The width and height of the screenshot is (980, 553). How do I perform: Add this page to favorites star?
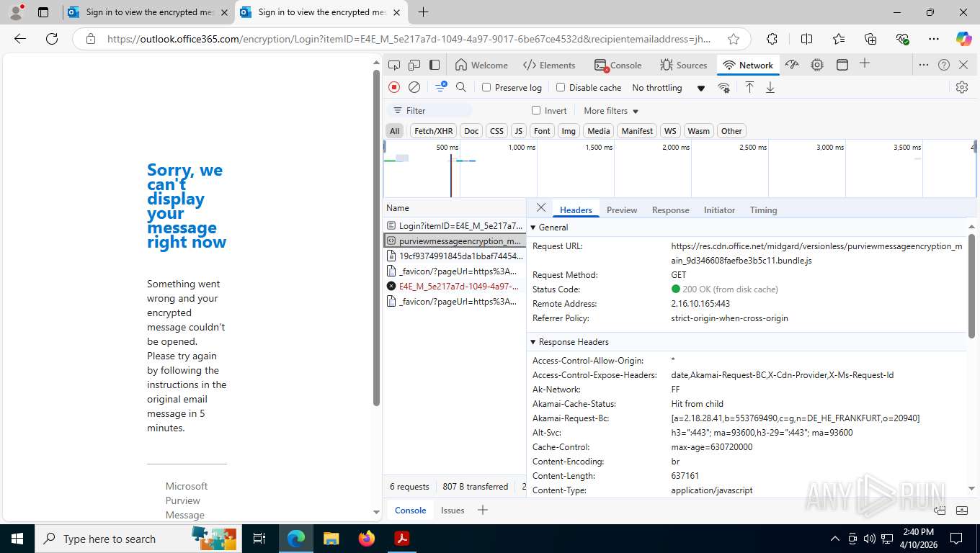point(734,39)
